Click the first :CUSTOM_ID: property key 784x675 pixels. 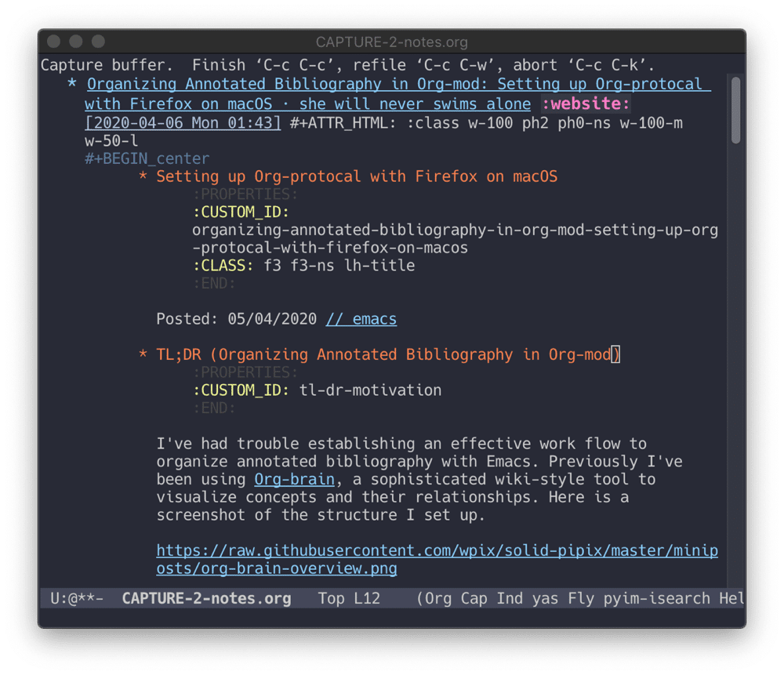coord(241,212)
